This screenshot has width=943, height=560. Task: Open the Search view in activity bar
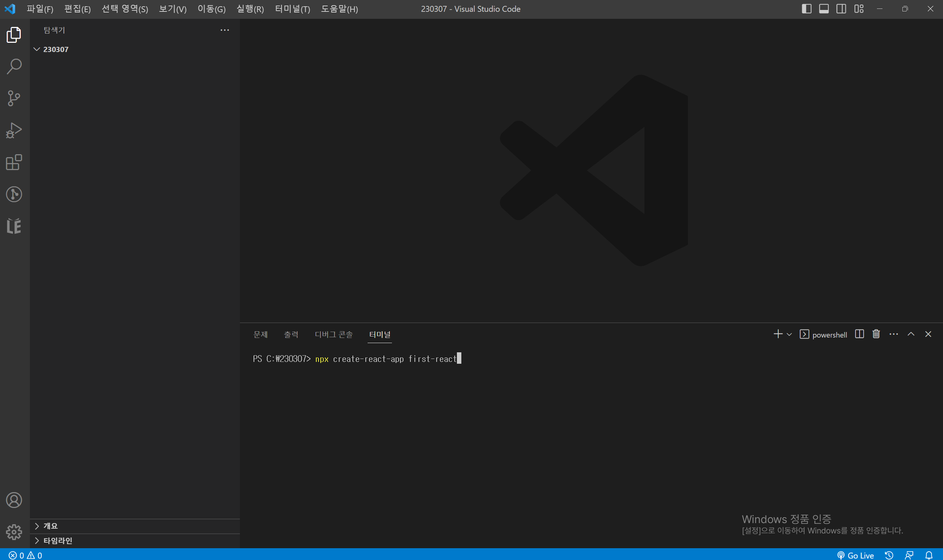click(14, 66)
